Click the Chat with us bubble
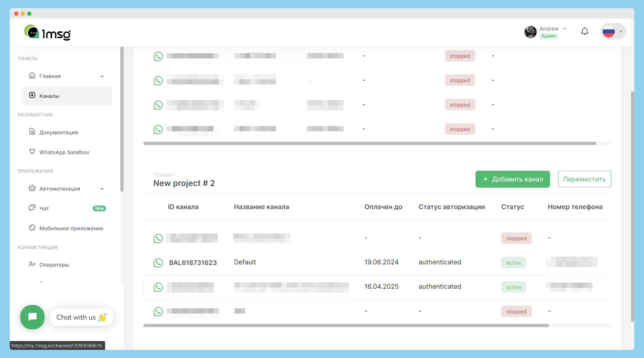The height and width of the screenshot is (358, 644). point(81,317)
